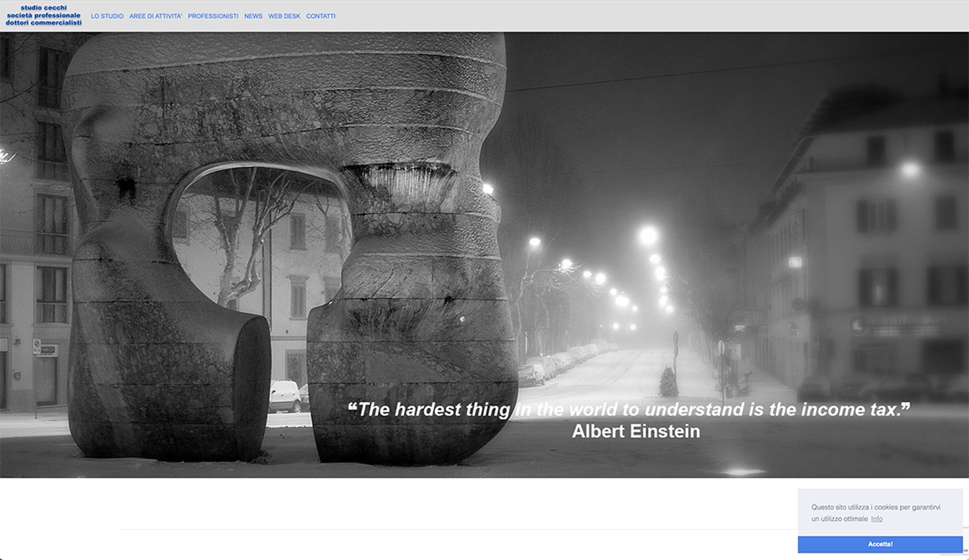Open WEB DESK from the navigation bar
Image resolution: width=969 pixels, height=560 pixels.
pos(284,16)
